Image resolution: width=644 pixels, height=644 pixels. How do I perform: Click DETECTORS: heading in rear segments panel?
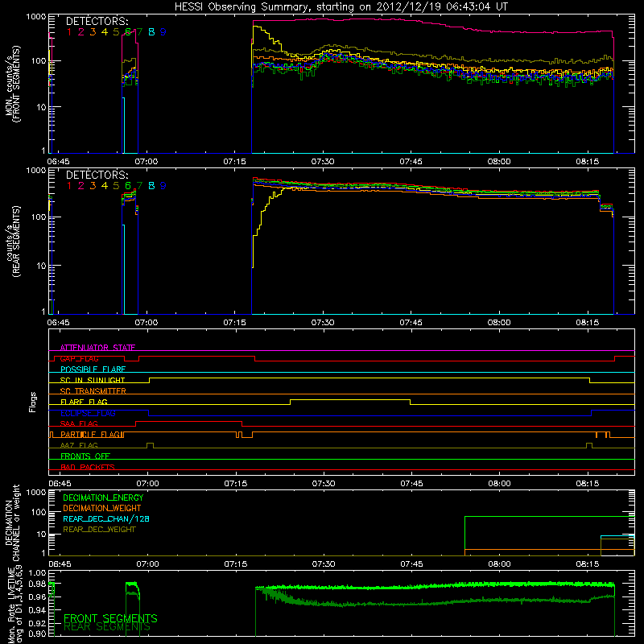point(97,175)
